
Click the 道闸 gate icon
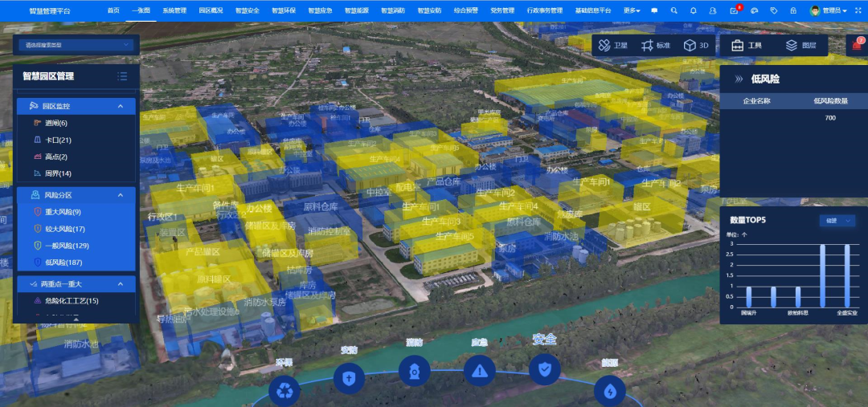pos(38,123)
